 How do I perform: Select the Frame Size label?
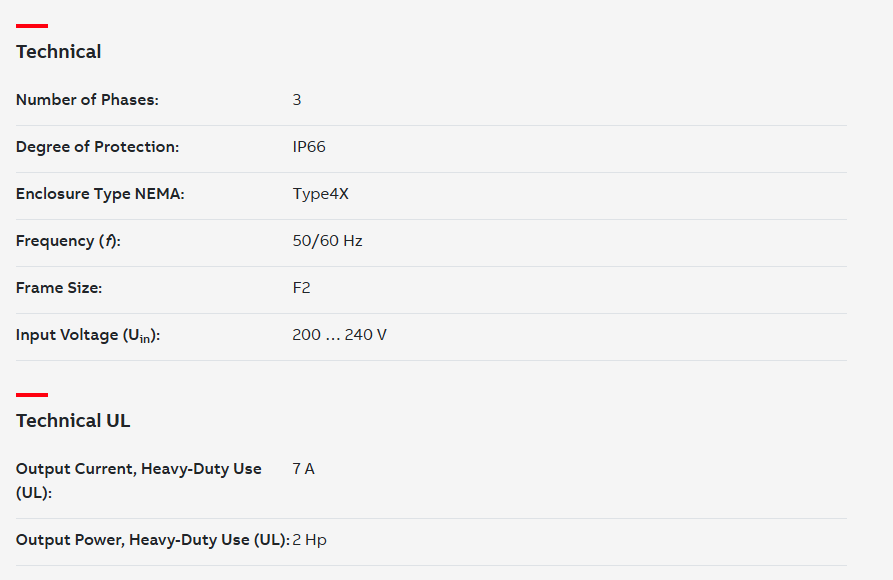[59, 288]
